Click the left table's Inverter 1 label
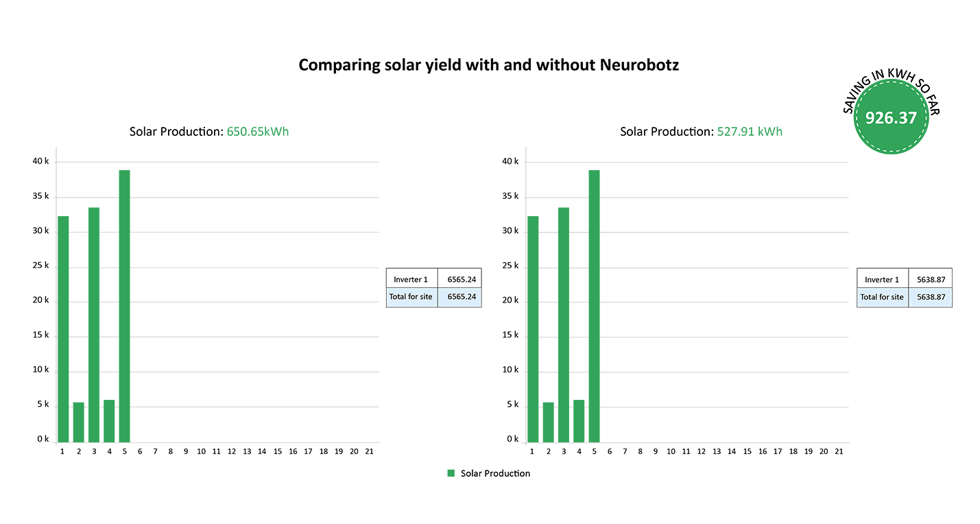This screenshot has width=980, height=524. [411, 279]
